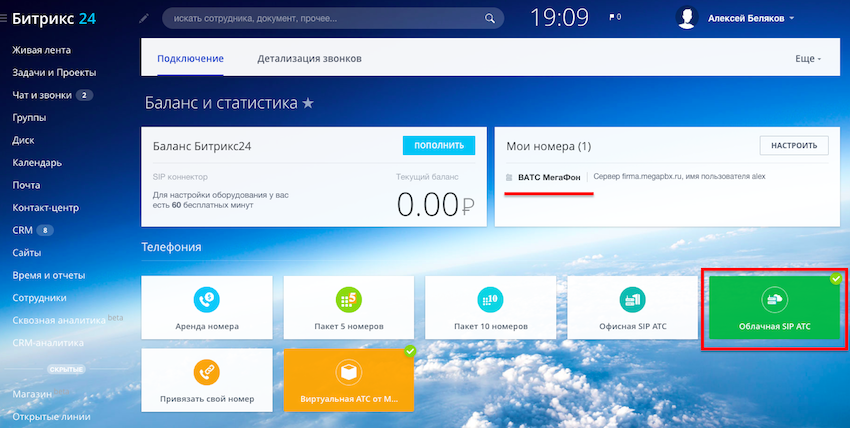Click the Офисная SIP АТС icon

(633, 300)
